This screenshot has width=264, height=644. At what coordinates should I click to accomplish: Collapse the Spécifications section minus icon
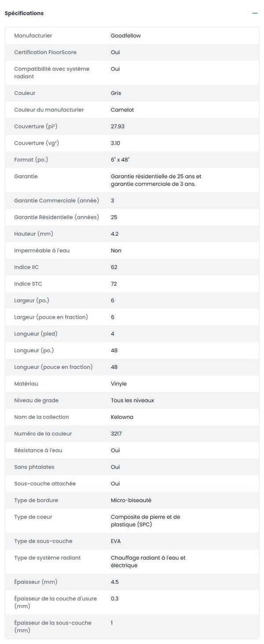(255, 13)
